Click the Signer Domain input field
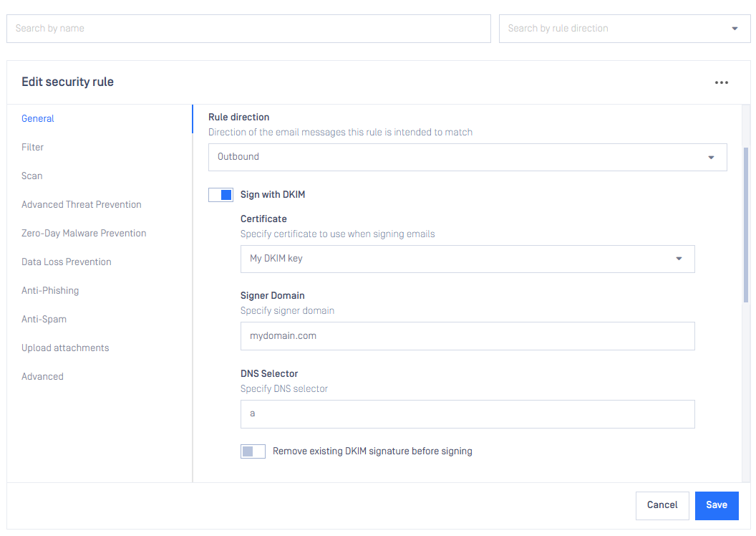This screenshot has width=756, height=536. pyautogui.click(x=467, y=336)
